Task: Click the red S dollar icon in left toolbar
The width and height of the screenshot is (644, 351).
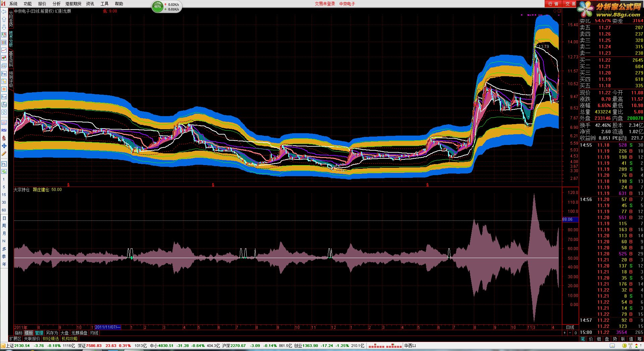Action: pyautogui.click(x=4, y=138)
